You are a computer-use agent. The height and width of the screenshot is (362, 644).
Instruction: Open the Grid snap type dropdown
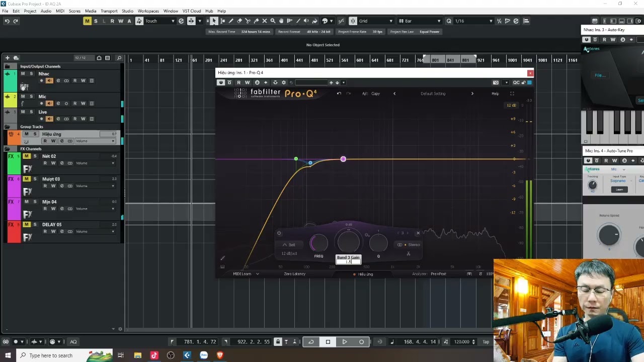375,21
